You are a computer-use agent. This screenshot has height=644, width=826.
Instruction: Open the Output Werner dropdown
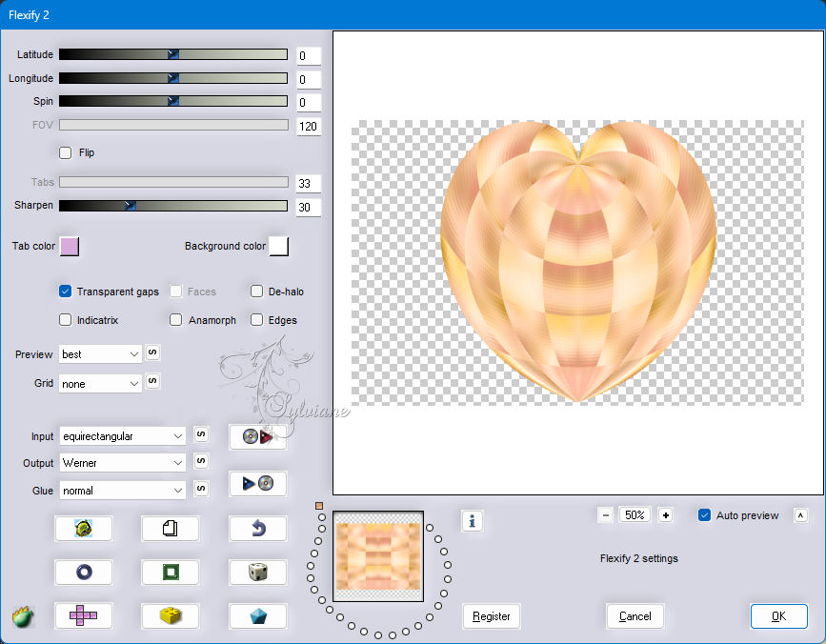coord(123,463)
